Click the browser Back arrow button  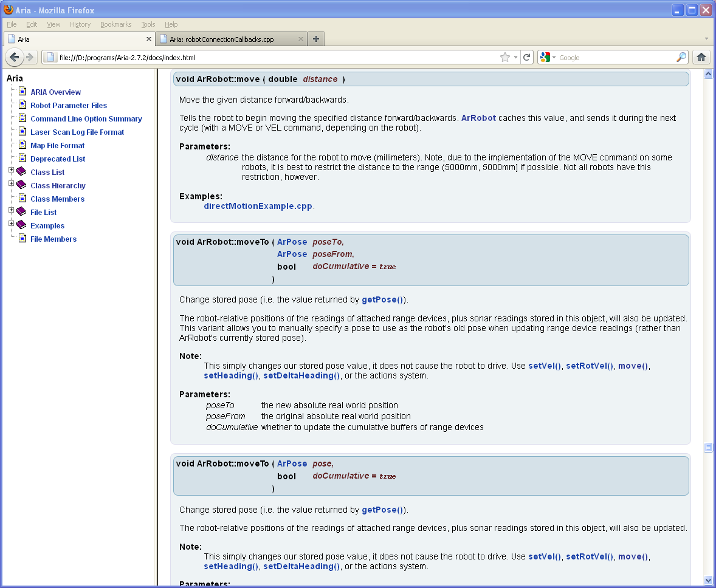click(x=15, y=57)
